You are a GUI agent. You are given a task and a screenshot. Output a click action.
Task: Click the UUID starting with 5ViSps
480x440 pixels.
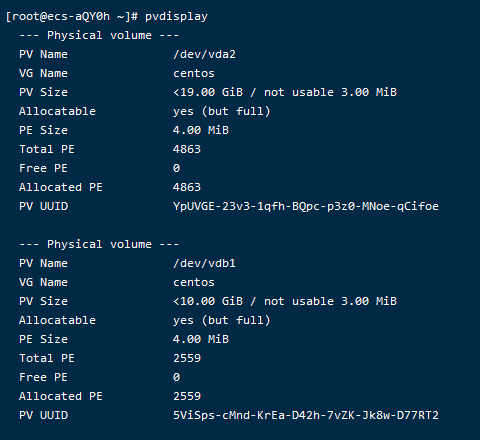point(306,415)
